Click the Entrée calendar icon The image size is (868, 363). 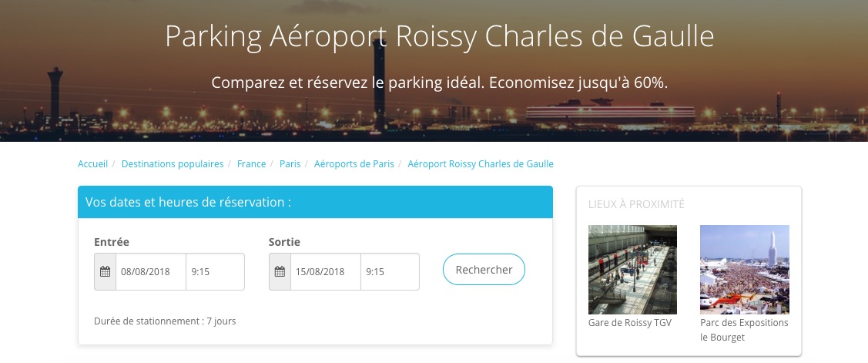tap(106, 272)
